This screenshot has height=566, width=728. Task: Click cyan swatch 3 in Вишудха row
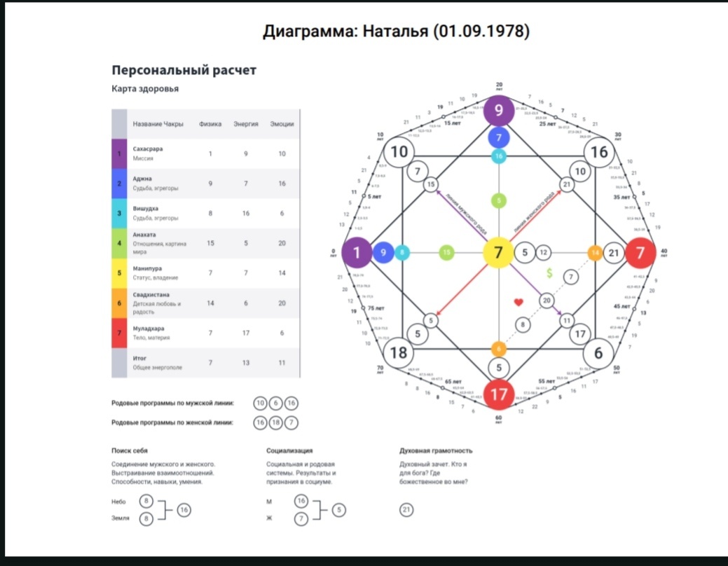119,214
